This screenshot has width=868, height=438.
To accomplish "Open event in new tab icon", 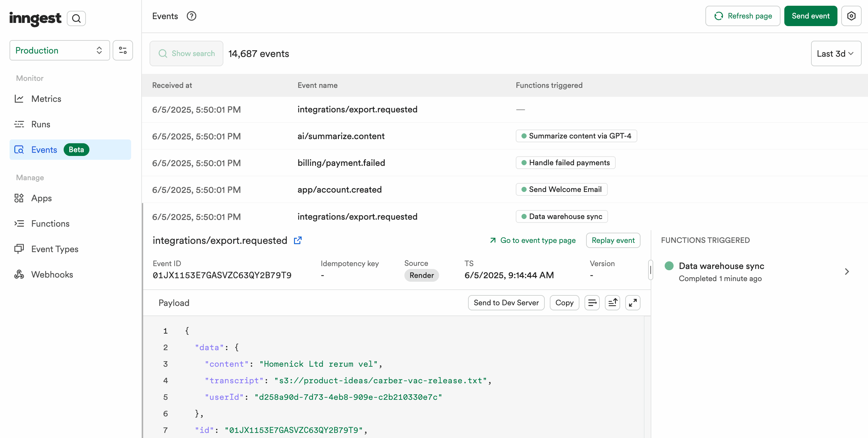I will coord(297,240).
